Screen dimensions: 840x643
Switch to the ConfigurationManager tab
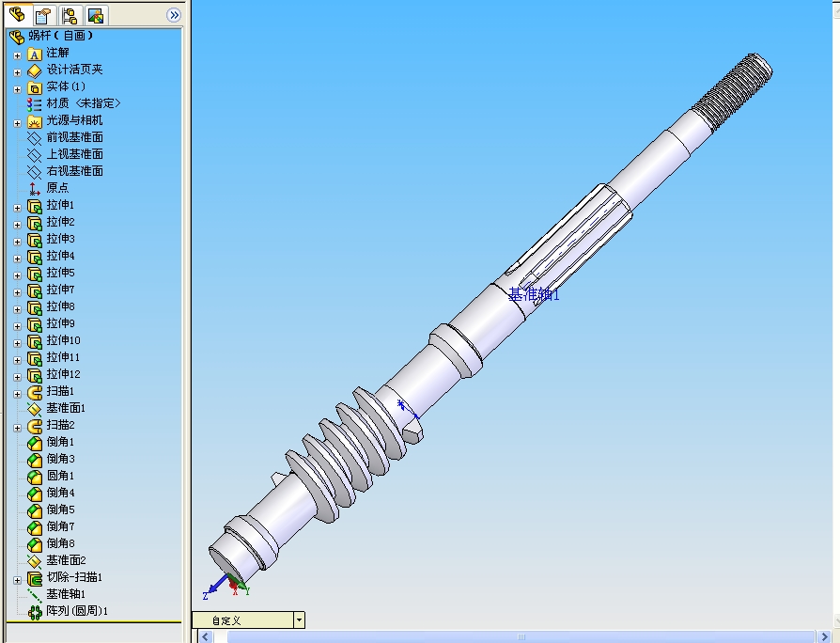tap(68, 15)
